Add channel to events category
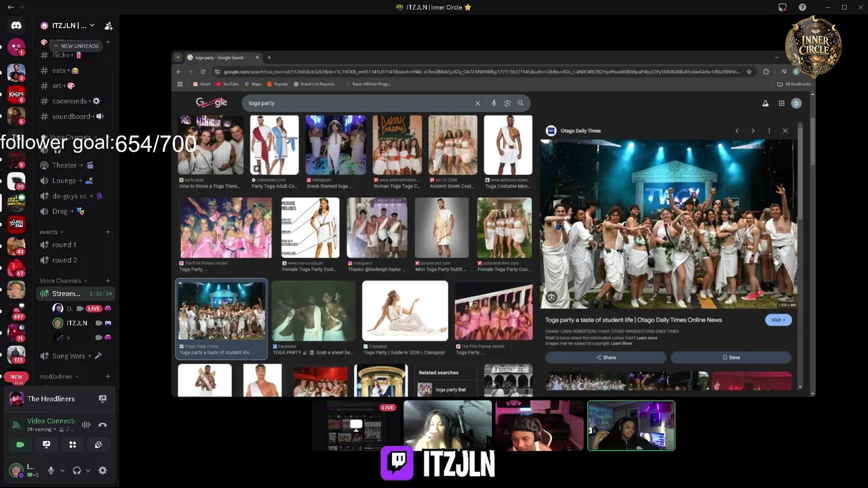Image resolution: width=868 pixels, height=488 pixels. [x=108, y=232]
